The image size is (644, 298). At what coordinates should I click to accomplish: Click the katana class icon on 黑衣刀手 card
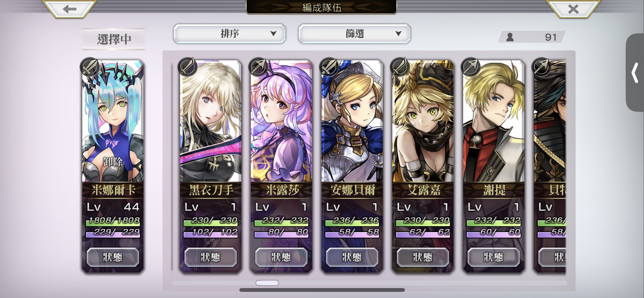[187, 67]
